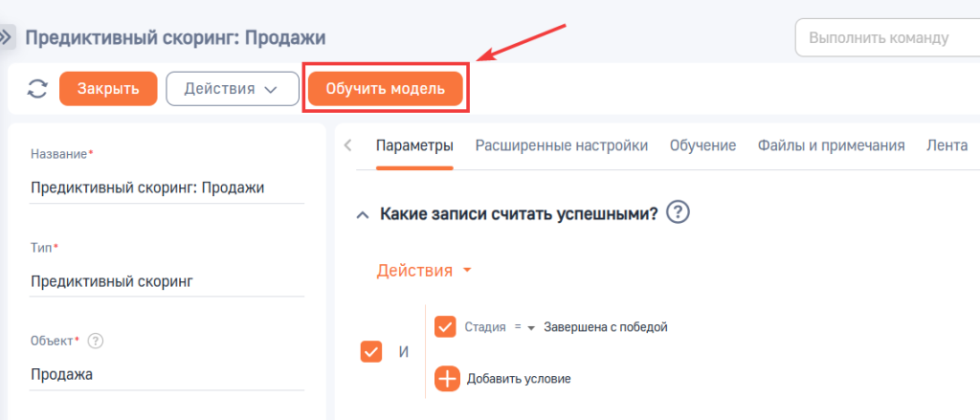The height and width of the screenshot is (420, 980).
Task: Click the Стадия field name in condition
Action: coord(485,327)
